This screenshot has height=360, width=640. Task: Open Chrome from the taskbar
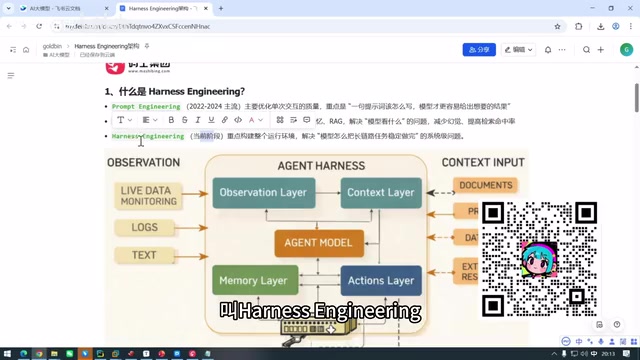(39, 353)
